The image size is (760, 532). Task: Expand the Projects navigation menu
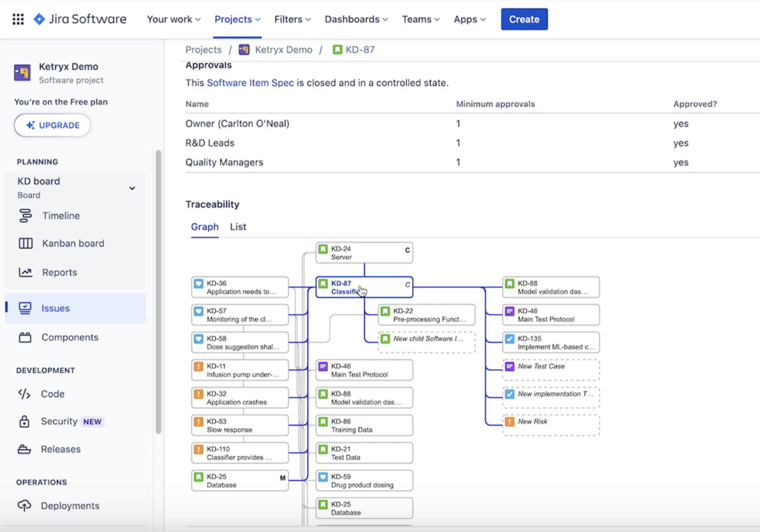point(237,19)
